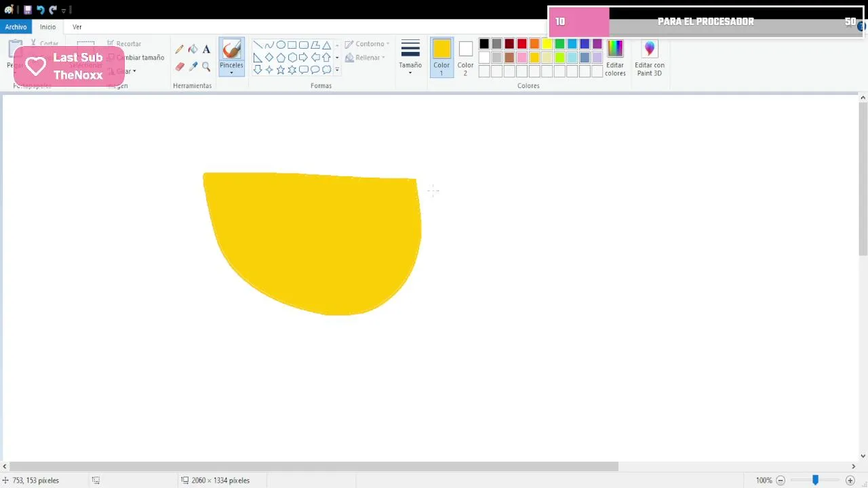Viewport: 868px width, 488px height.
Task: Select the Color picker eyedropper tool
Action: click(x=193, y=66)
